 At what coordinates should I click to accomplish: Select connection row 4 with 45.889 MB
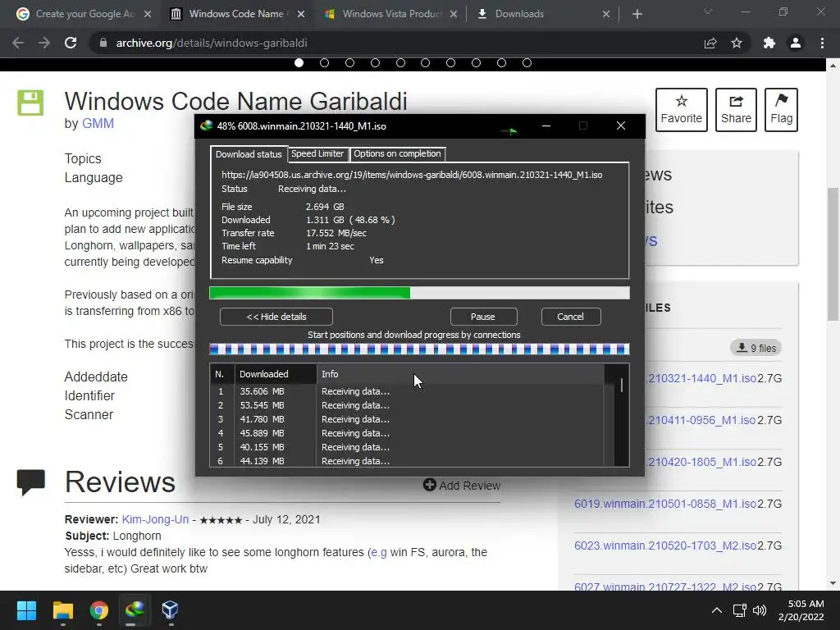(407, 433)
